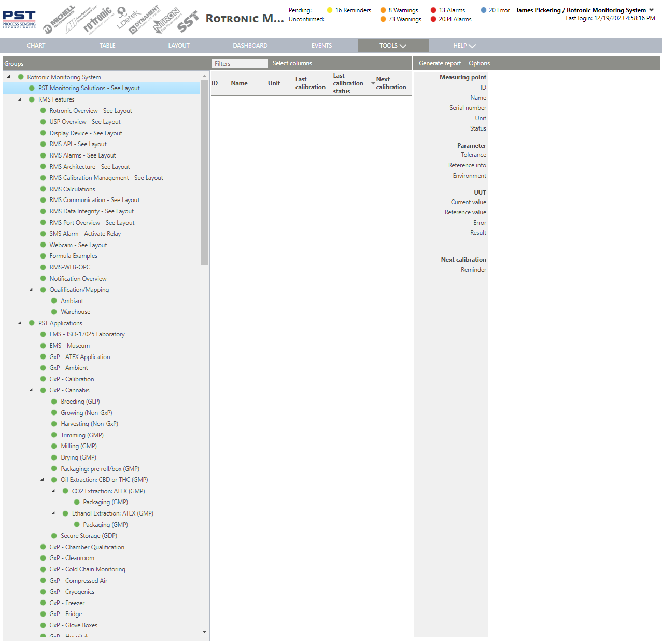Click the 16 Reminders link
Screen dimensions: 662x644
pos(353,10)
